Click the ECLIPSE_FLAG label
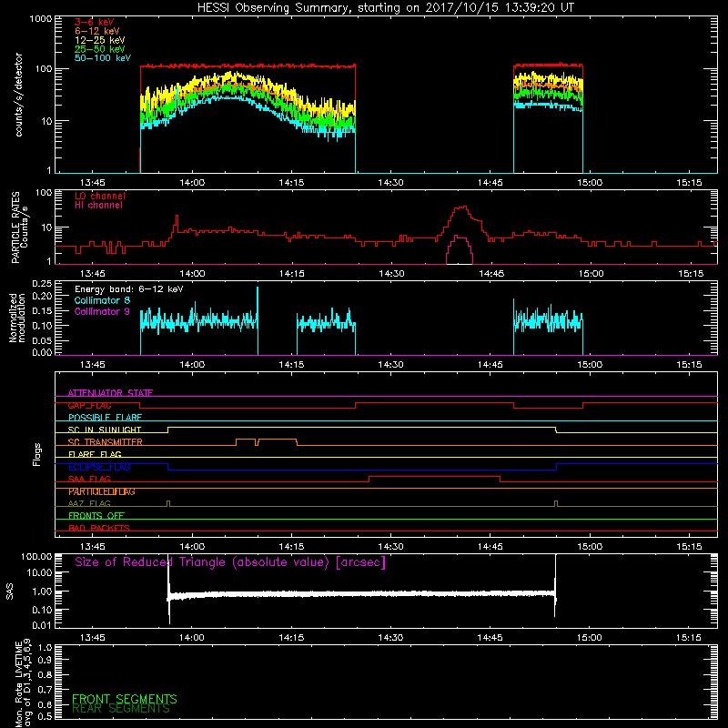 99,467
